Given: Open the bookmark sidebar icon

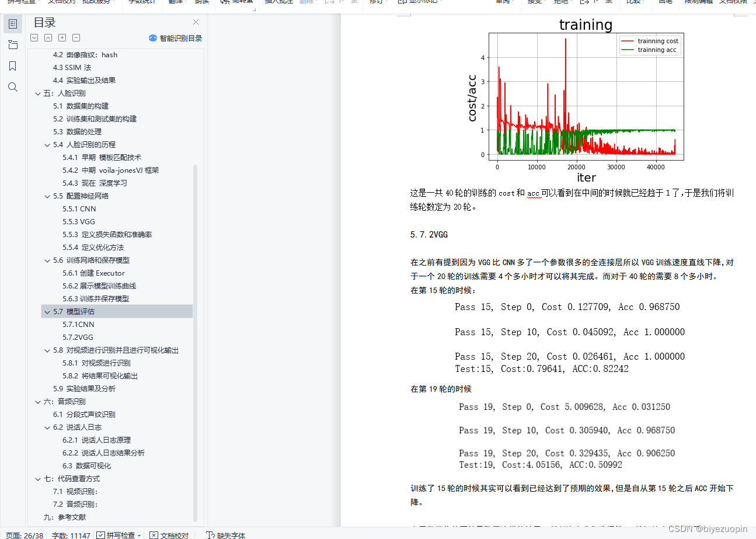Looking at the screenshot, I should (13, 66).
